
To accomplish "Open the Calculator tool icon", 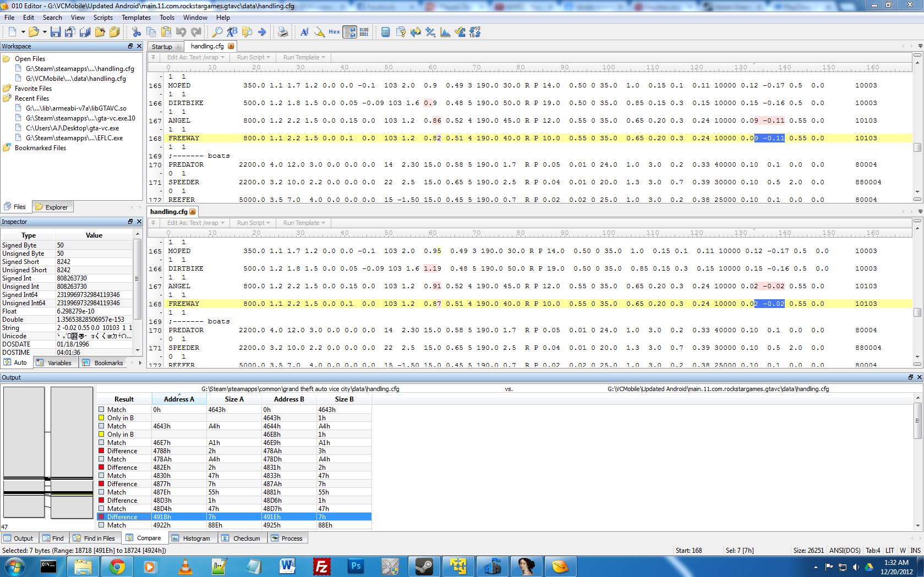I will (386, 32).
